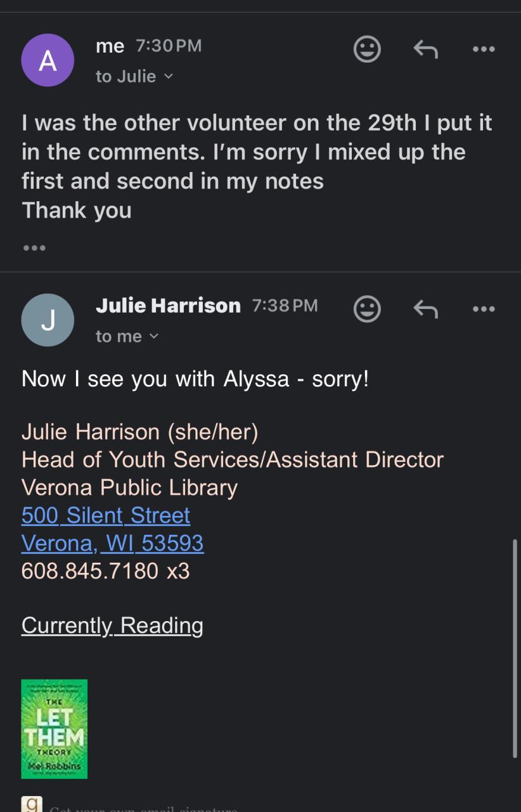
Task: Open the Verona, WI 53593 link
Action: point(113,543)
